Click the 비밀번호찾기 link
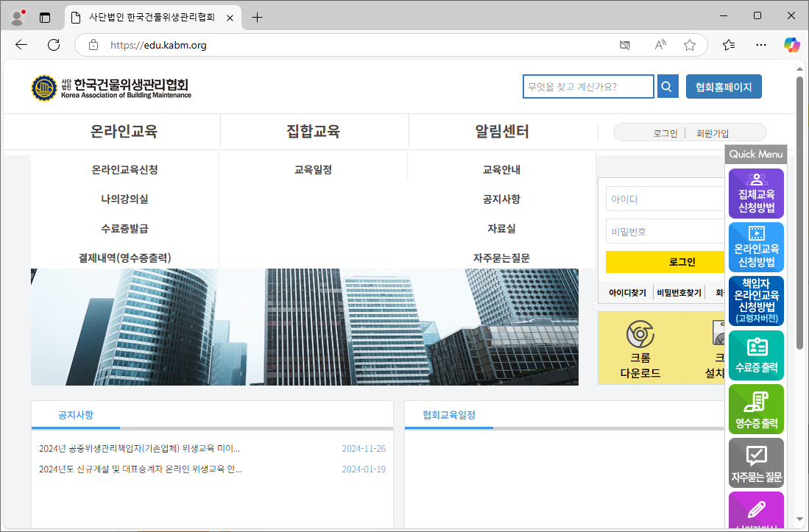The image size is (809, 532). pos(679,292)
